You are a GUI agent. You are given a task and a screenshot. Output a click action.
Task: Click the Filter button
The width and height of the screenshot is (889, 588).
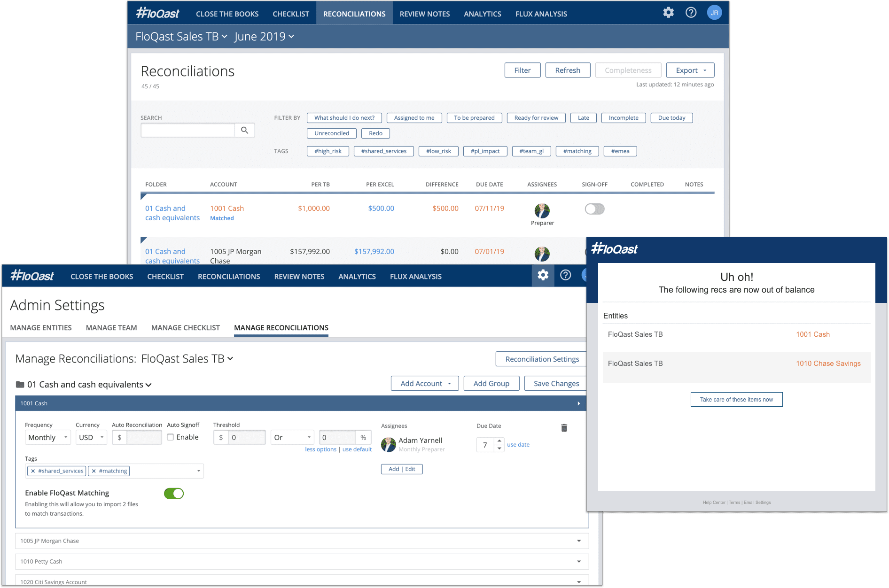click(522, 70)
